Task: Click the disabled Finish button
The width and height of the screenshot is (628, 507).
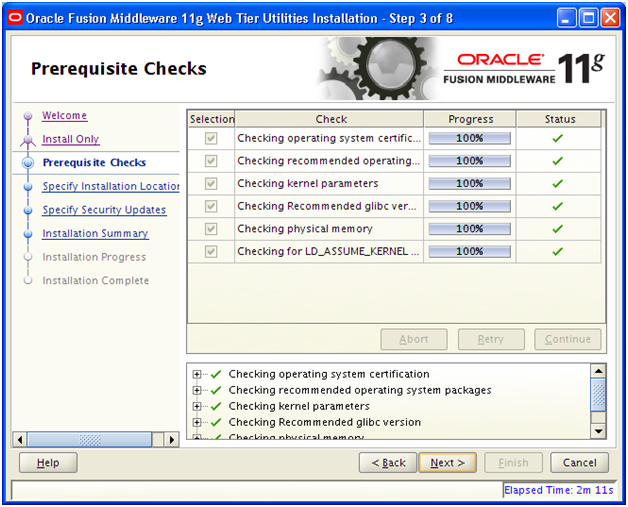Action: pos(513,463)
